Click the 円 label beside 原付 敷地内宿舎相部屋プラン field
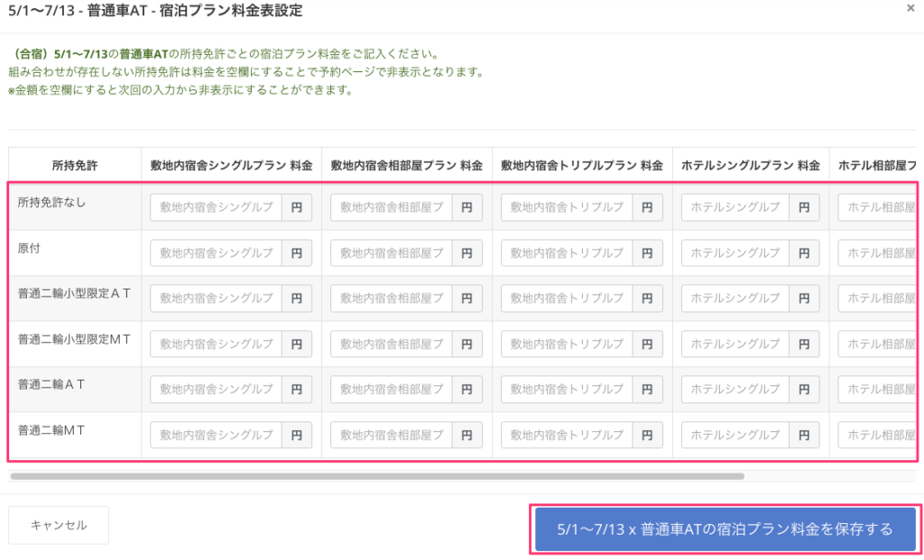 467,252
